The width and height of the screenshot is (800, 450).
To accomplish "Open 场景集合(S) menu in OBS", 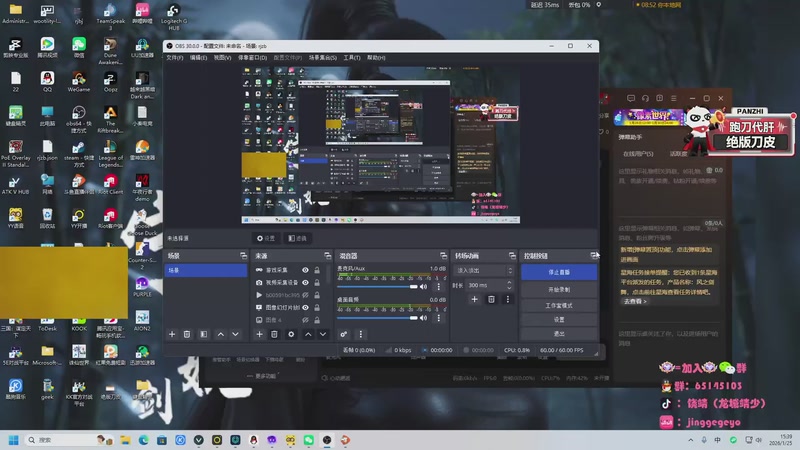I will [x=322, y=58].
